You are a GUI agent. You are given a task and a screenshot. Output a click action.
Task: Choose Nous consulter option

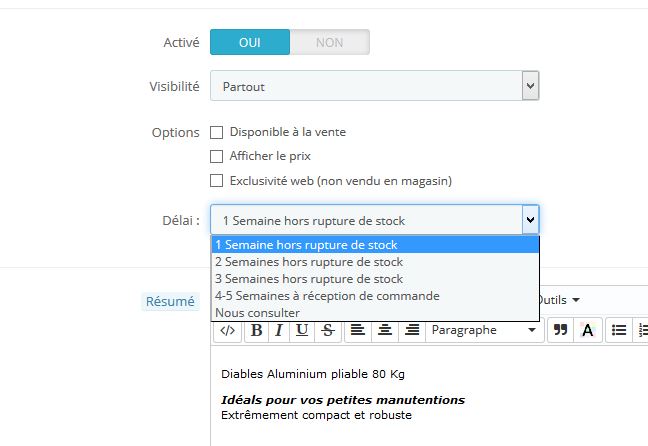coord(257,313)
